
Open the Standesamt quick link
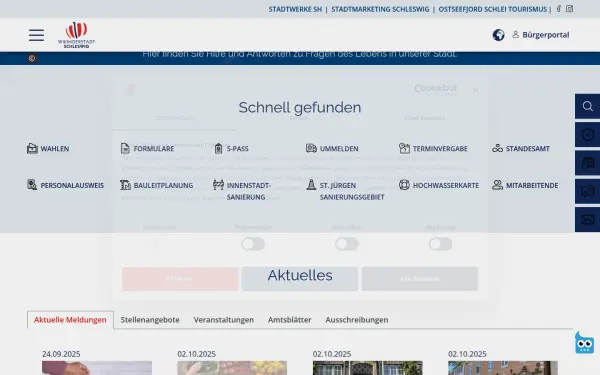click(521, 148)
